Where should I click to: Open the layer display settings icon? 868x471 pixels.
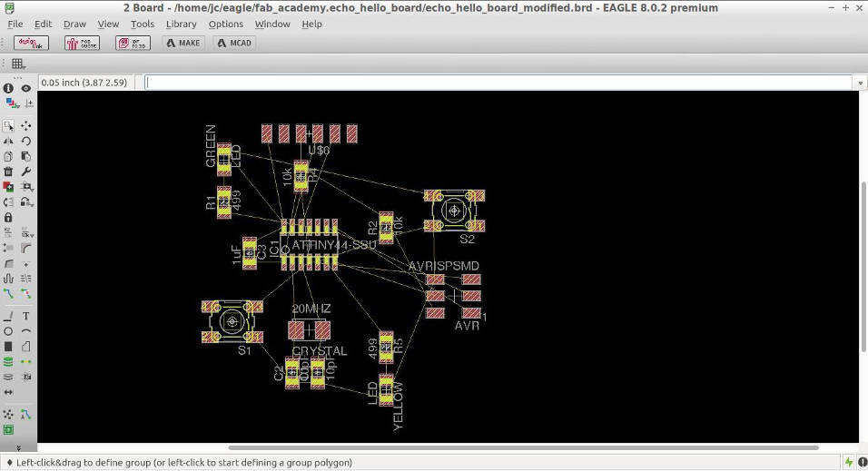(x=11, y=103)
